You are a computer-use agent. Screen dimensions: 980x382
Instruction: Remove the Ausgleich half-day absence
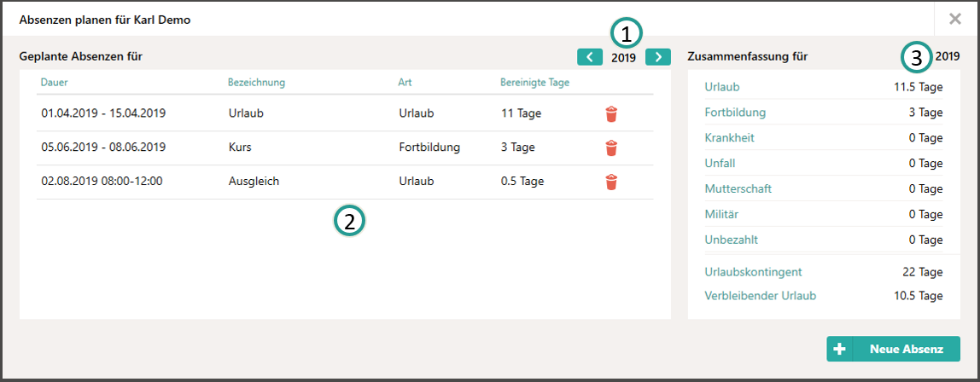(x=610, y=182)
